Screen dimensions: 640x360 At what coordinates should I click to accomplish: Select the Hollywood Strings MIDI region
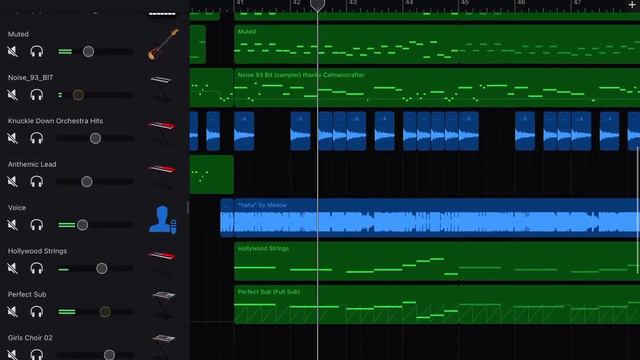click(x=437, y=261)
